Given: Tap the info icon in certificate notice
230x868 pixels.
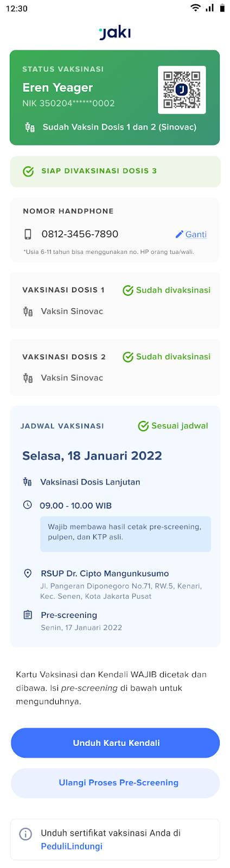Looking at the screenshot, I should click(x=25, y=834).
